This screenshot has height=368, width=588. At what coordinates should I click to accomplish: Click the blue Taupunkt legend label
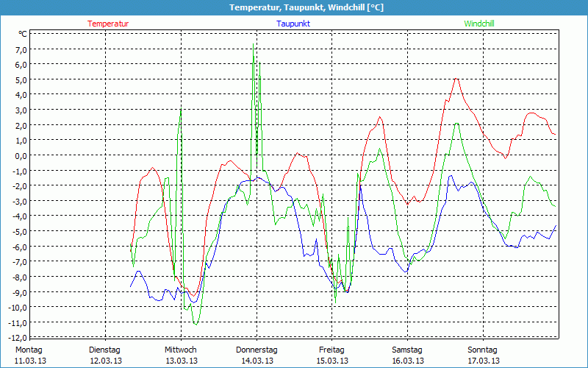[293, 24]
